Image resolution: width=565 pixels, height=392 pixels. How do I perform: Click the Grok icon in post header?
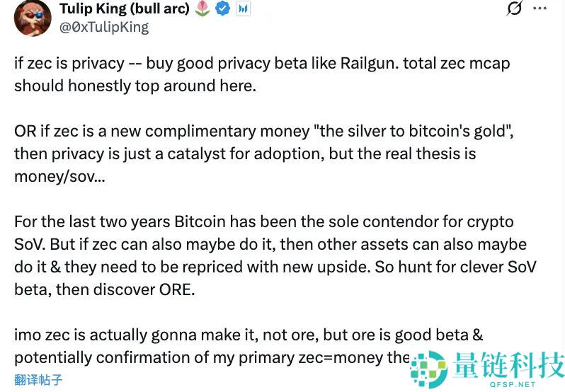point(515,9)
